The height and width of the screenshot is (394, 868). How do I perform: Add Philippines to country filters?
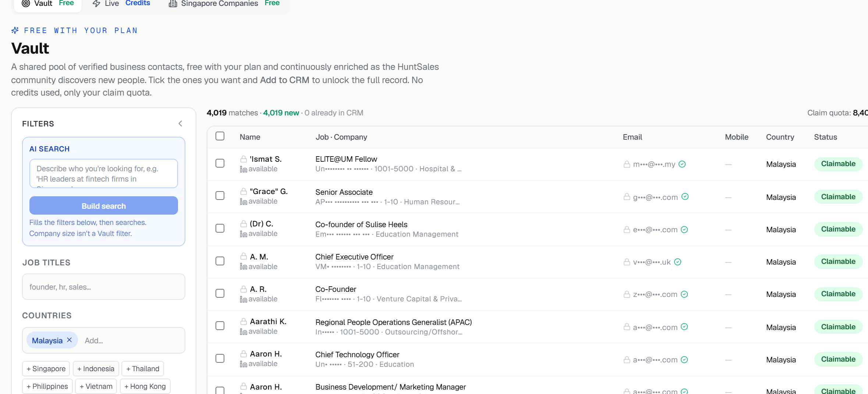(47, 386)
